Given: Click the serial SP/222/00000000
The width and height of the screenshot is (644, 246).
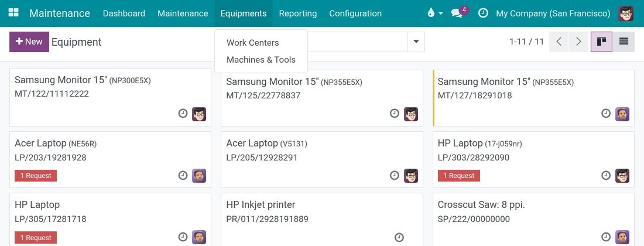Looking at the screenshot, I should click(474, 219).
